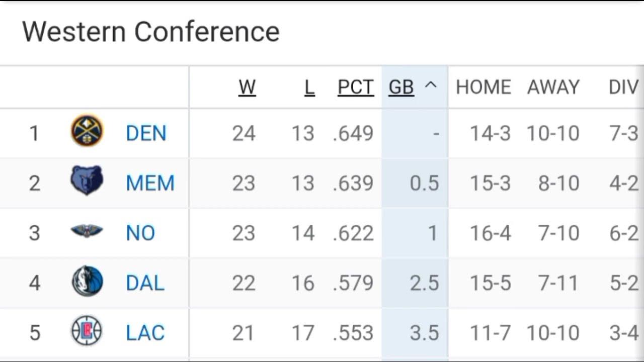Image resolution: width=644 pixels, height=362 pixels.
Task: Click Denver's 24 wins cell
Action: coord(244,133)
